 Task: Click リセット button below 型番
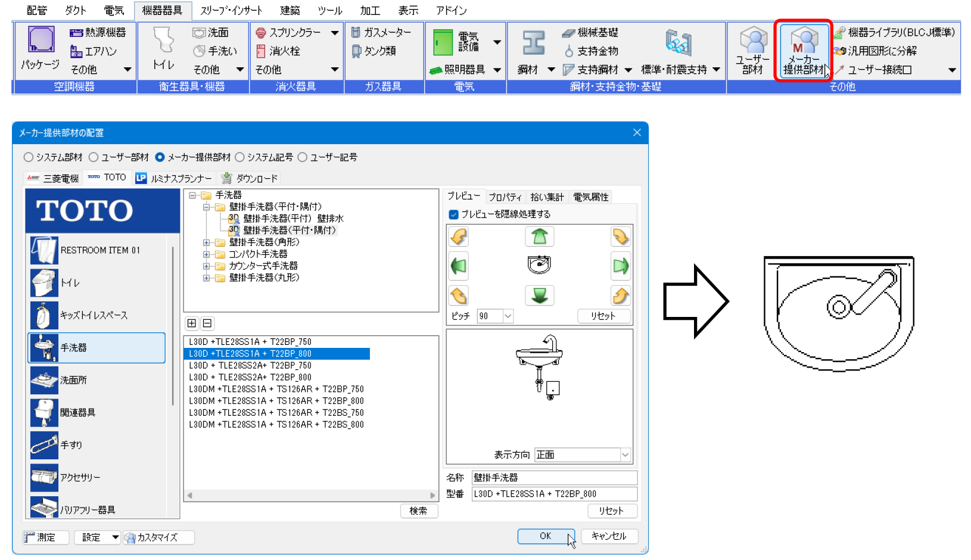pos(612,511)
